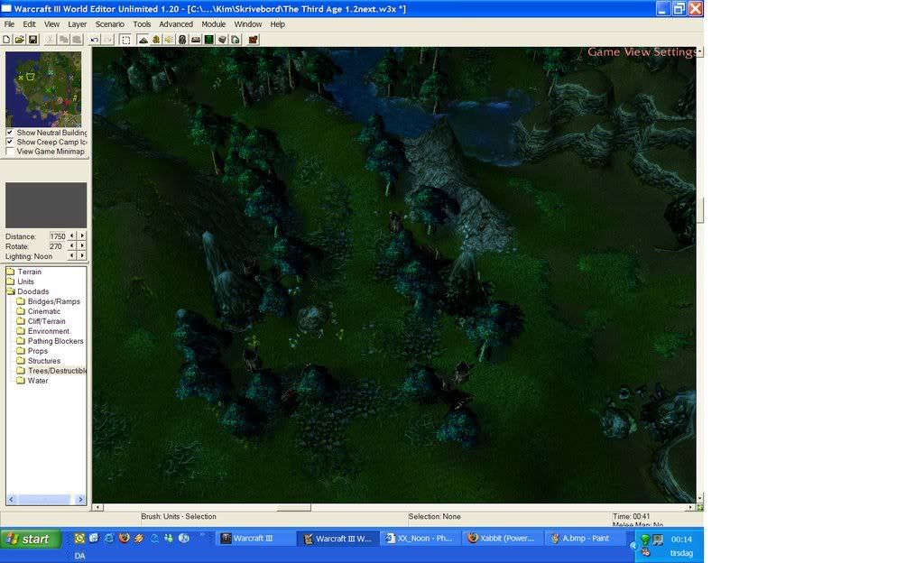Expand the Units folder

(20, 281)
